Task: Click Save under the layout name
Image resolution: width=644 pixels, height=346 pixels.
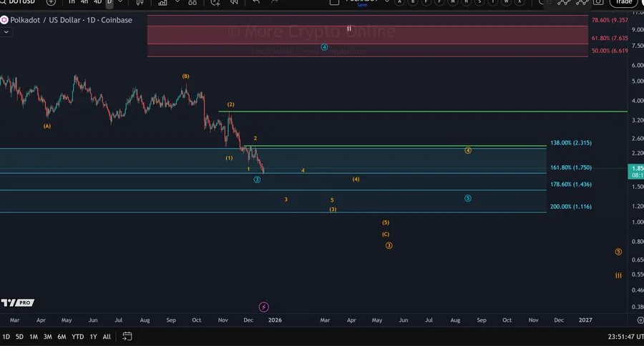Action: pos(362,5)
